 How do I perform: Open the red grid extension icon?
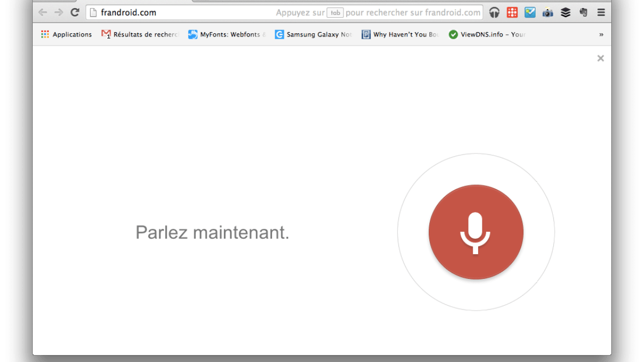[512, 12]
